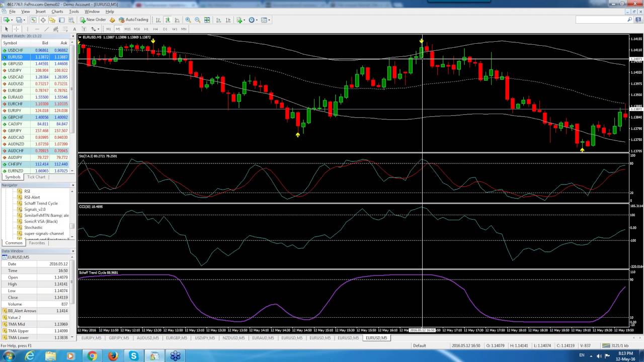
Task: Expand the Indicators dropdown arrow
Action: 245,20
